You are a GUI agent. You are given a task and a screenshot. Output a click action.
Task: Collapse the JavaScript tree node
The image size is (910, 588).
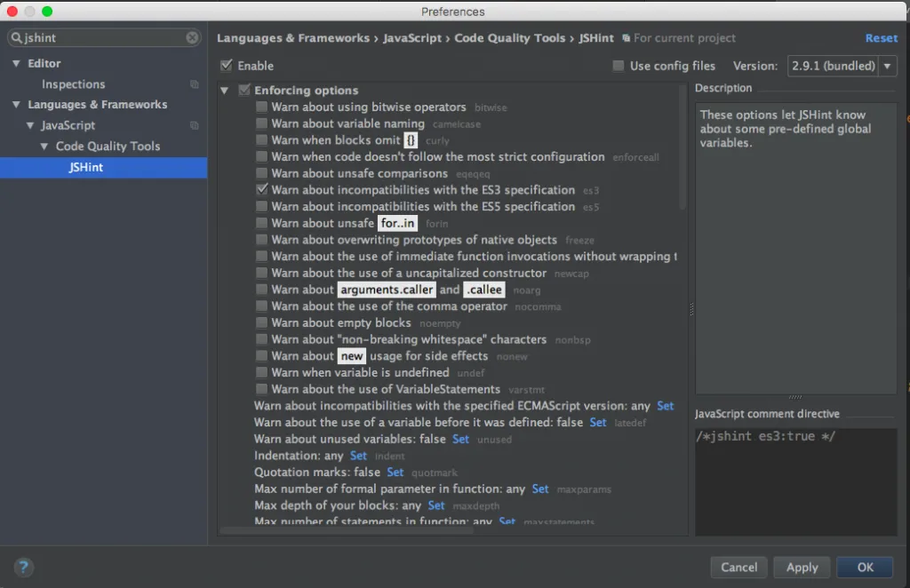click(x=30, y=125)
